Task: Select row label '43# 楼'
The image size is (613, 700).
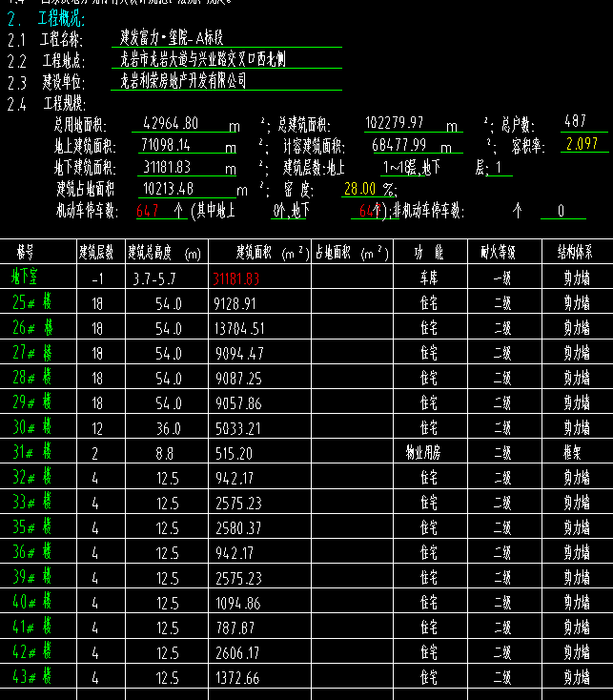Action: [x=31, y=677]
